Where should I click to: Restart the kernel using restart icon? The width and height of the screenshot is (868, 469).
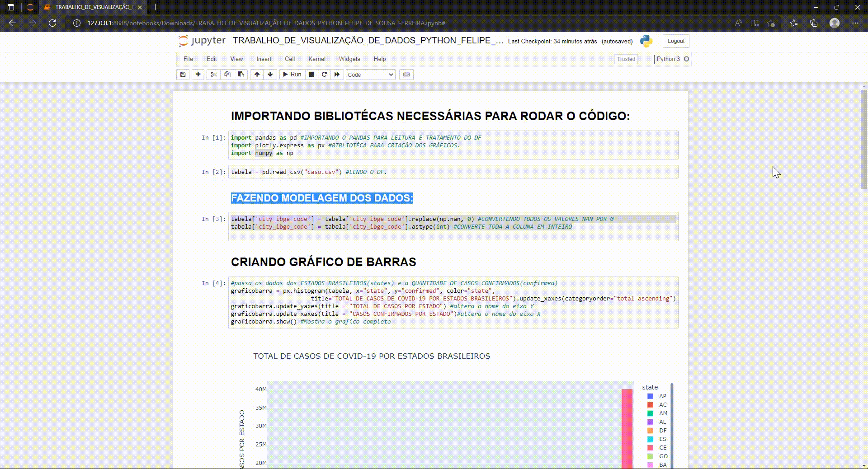pos(324,75)
